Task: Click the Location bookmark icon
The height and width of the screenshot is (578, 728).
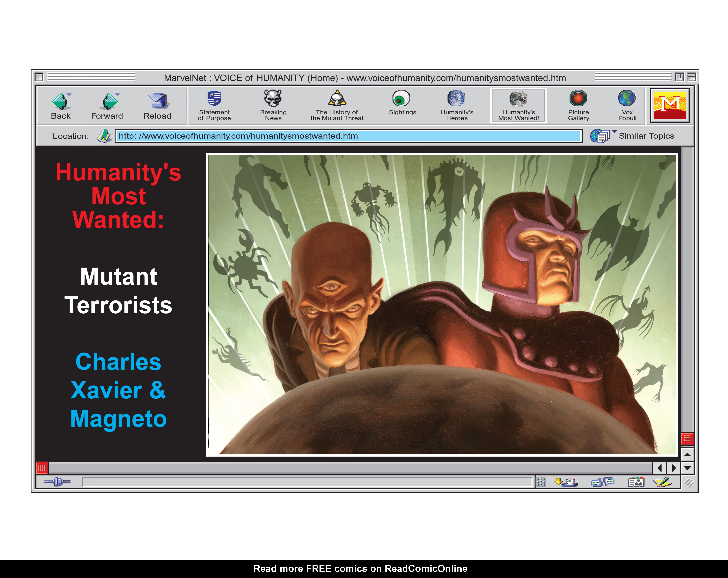Action: pyautogui.click(x=104, y=136)
